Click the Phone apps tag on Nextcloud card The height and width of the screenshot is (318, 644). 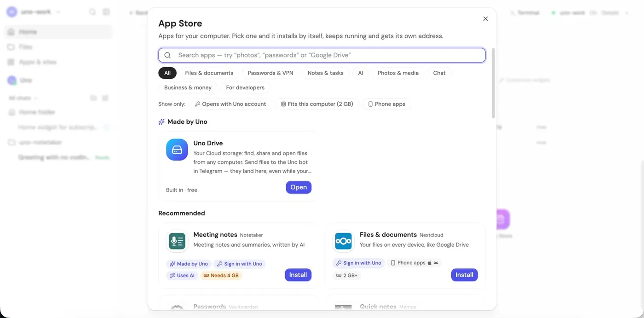point(414,263)
